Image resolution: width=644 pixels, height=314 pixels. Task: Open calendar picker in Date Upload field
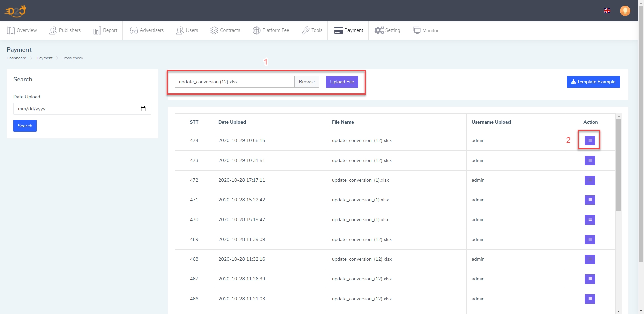[x=143, y=109]
